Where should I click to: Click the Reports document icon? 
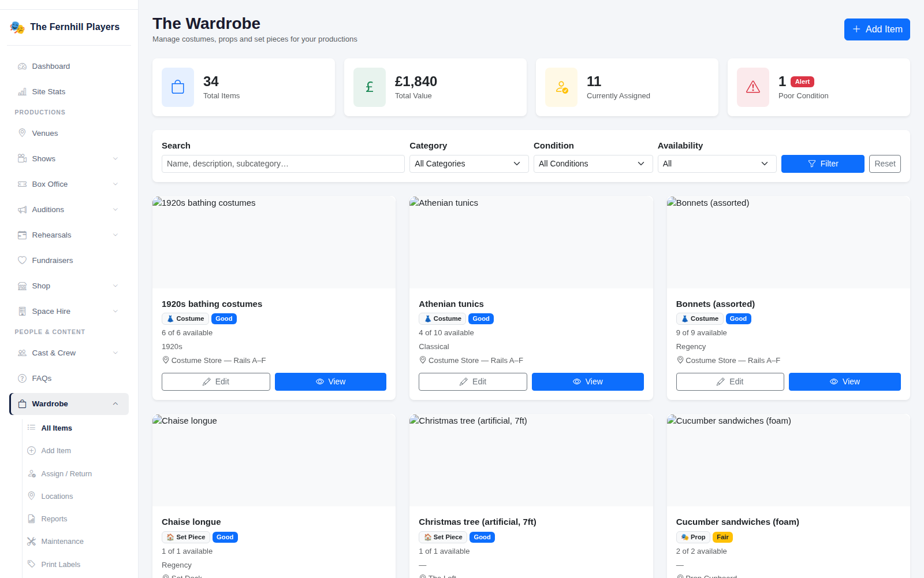tap(31, 519)
